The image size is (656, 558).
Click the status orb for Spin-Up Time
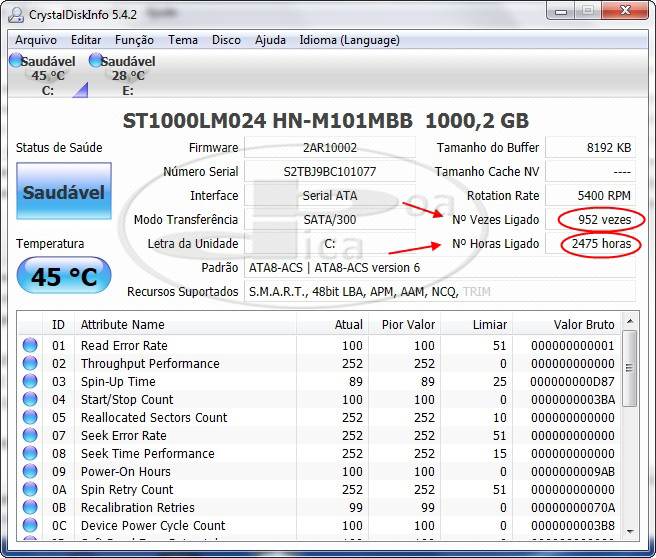point(30,381)
